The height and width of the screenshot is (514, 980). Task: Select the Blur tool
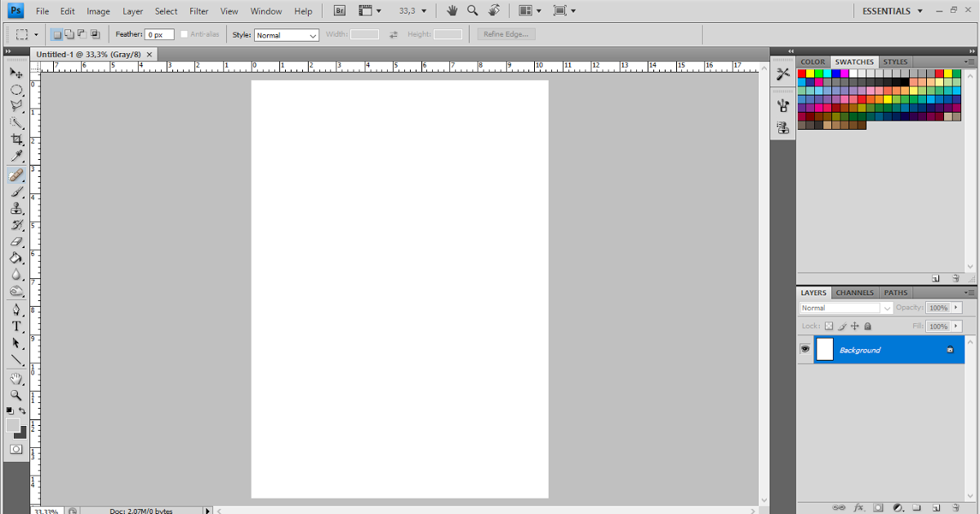pos(16,275)
